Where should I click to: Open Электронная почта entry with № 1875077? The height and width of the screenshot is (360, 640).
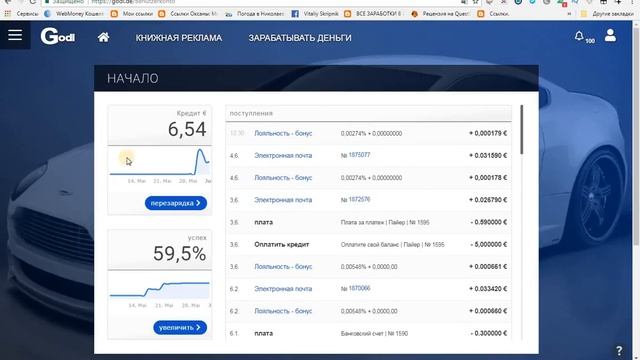point(283,156)
